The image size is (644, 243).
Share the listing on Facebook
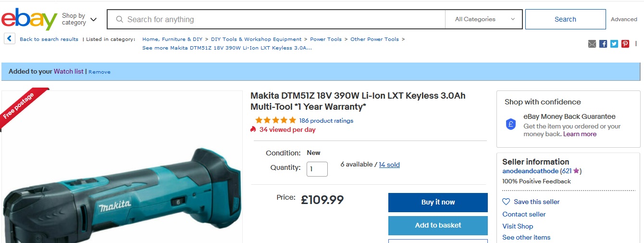tap(603, 44)
